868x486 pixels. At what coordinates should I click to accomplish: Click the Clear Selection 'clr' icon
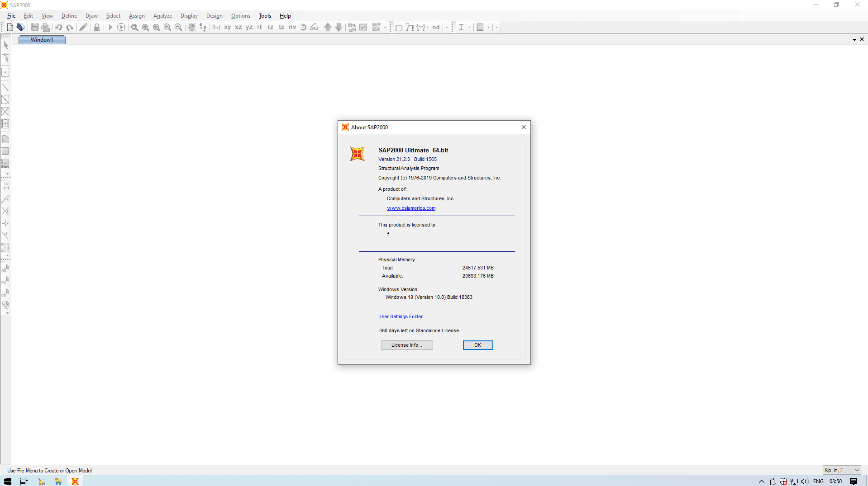tap(5, 293)
